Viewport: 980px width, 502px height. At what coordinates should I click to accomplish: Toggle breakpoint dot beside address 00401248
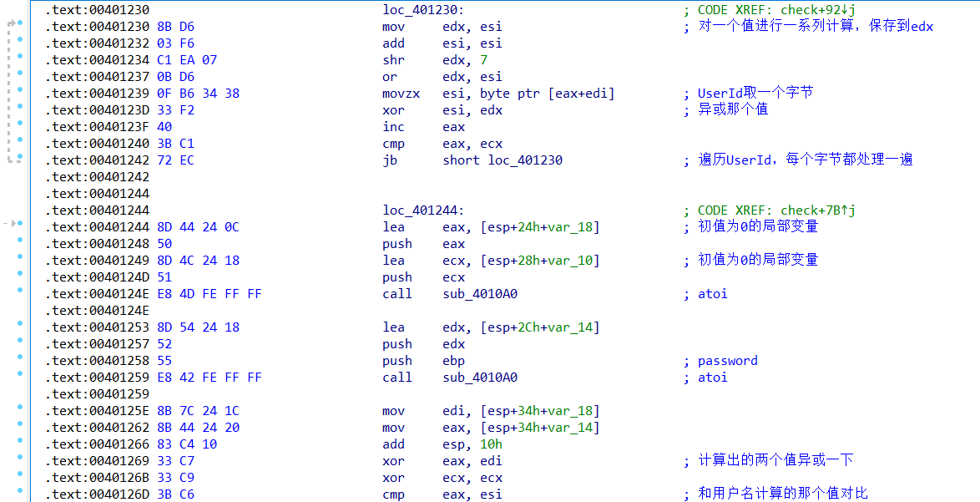click(20, 240)
